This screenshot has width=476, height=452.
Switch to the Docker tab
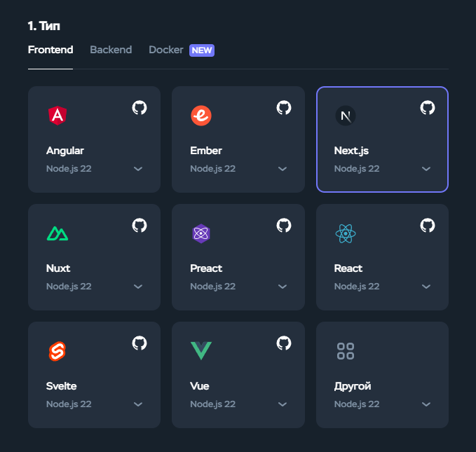(x=166, y=50)
